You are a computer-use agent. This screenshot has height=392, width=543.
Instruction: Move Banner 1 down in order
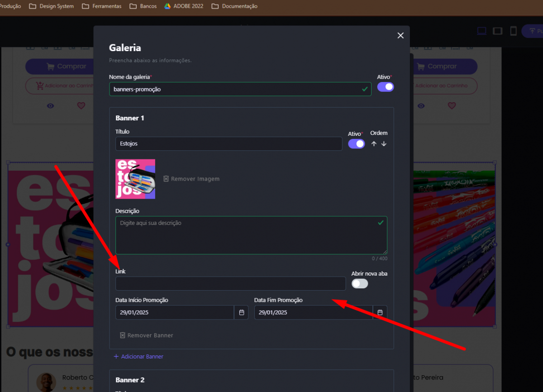pos(384,144)
